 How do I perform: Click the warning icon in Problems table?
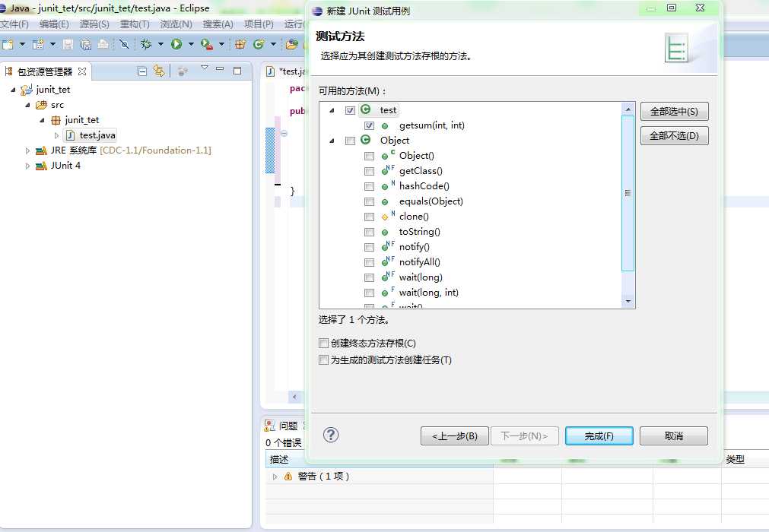288,477
